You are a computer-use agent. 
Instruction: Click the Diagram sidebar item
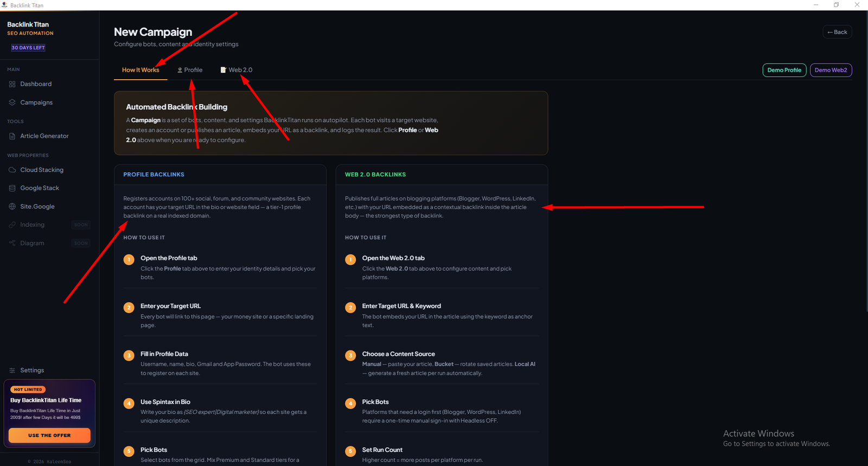coord(49,243)
